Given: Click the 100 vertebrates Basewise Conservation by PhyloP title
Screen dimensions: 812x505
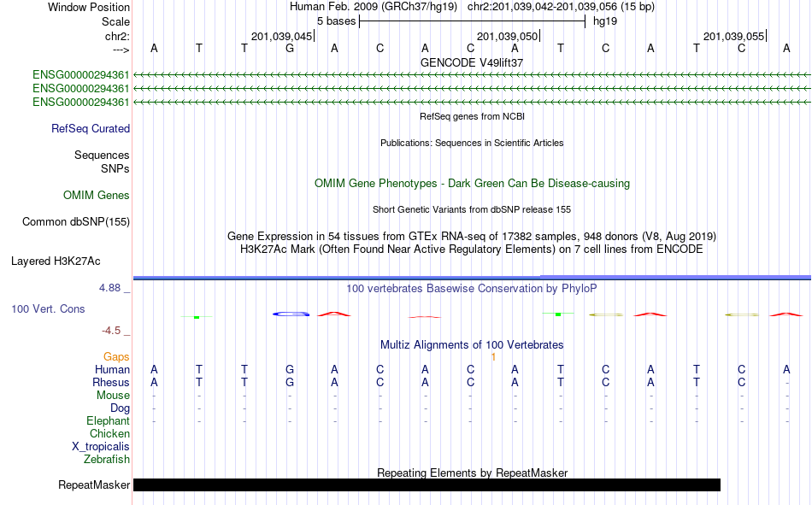Looking at the screenshot, I should 472,289.
